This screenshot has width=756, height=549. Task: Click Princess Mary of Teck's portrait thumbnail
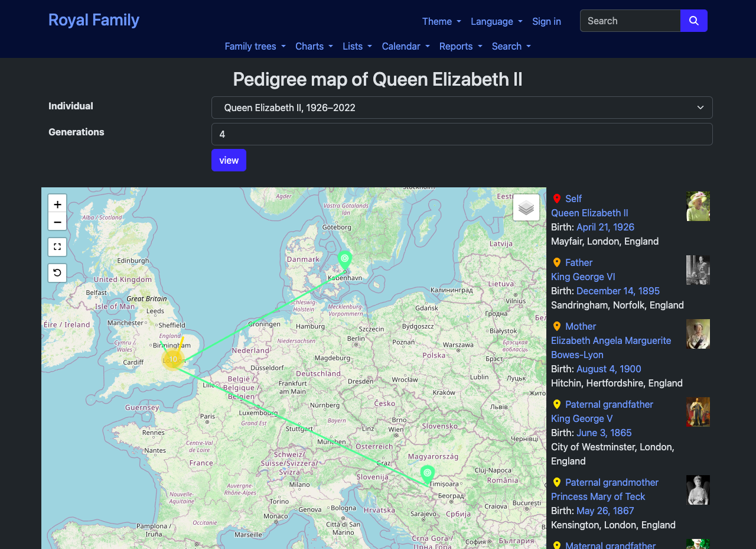(x=698, y=490)
